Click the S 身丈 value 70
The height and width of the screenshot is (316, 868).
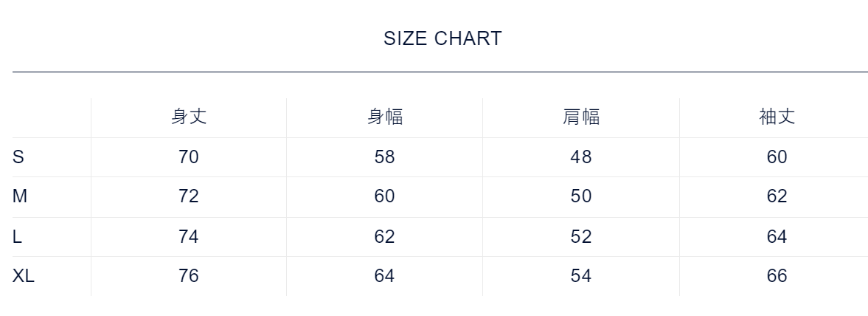189,157
